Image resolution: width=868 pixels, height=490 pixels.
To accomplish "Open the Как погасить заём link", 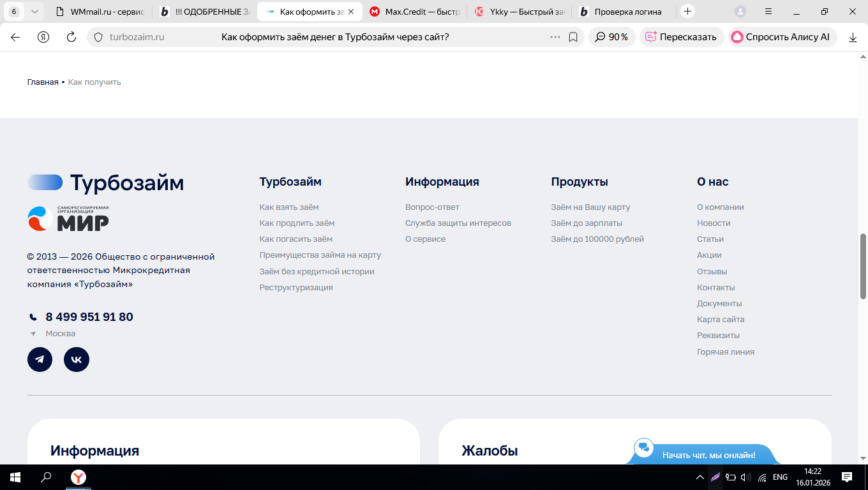I will click(x=296, y=239).
